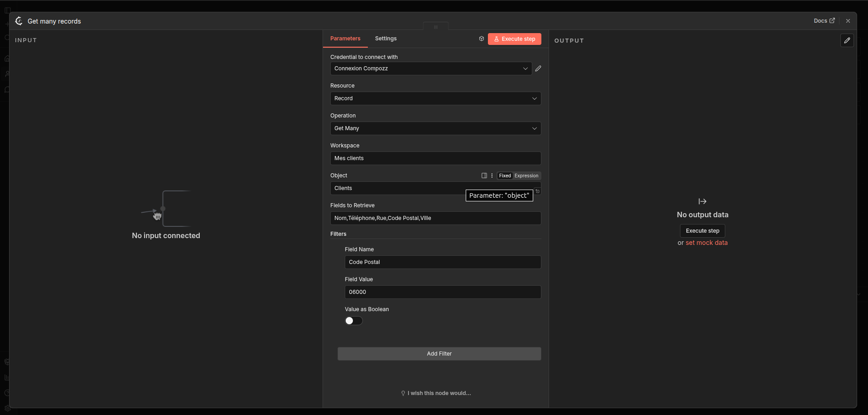Click the expand icon on Object field corner
The image size is (868, 415).
click(x=538, y=191)
